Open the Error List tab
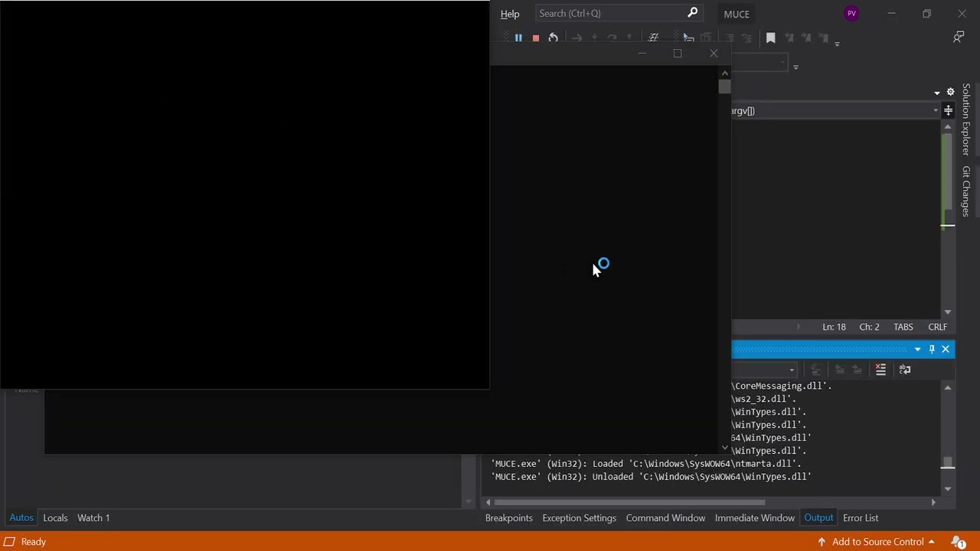Image resolution: width=980 pixels, height=551 pixels. 861,518
